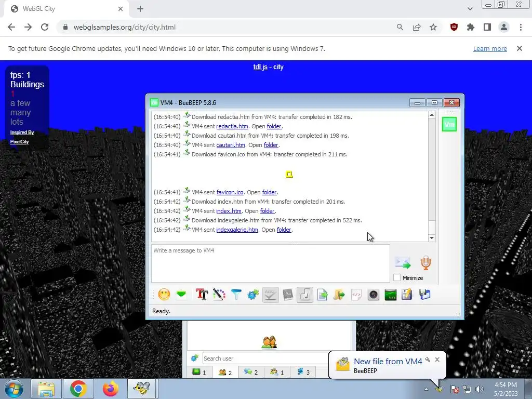
Task: Switch to the green screen tab labeled 1
Action: (x=199, y=372)
